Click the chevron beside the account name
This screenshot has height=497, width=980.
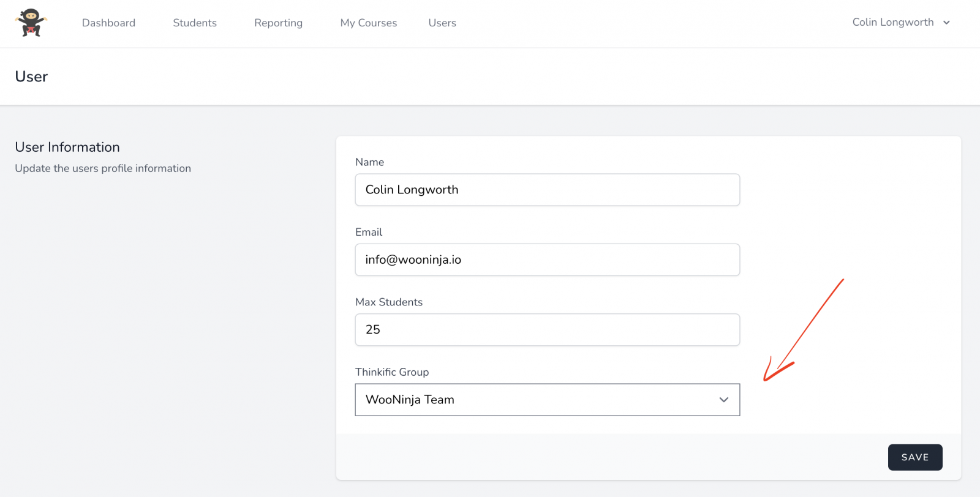pyautogui.click(x=946, y=23)
